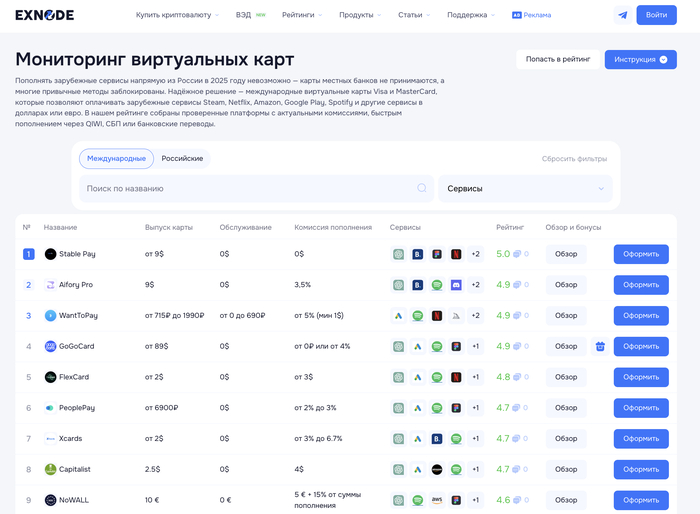Click the FlexCard name
700x514 pixels.
74,377
